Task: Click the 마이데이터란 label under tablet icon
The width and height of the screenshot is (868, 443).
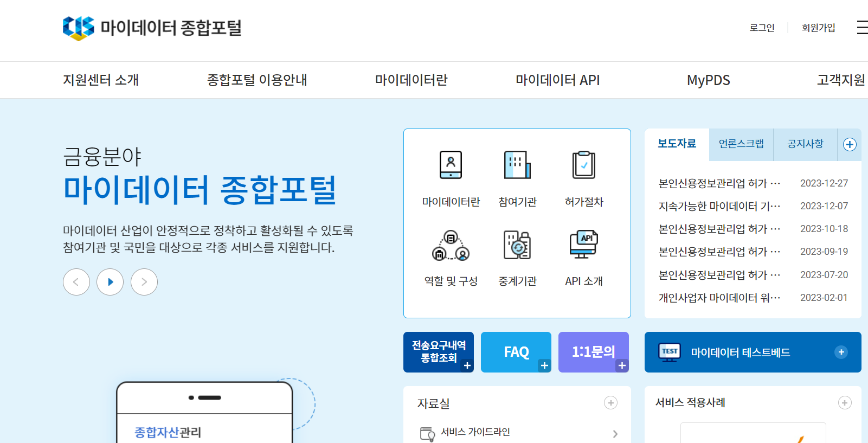Action: click(451, 202)
